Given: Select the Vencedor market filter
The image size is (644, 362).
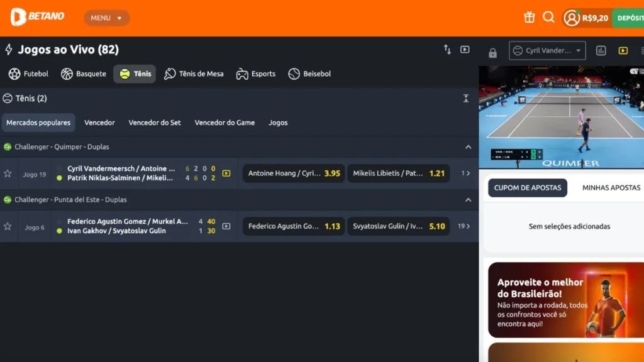Looking at the screenshot, I should [99, 123].
